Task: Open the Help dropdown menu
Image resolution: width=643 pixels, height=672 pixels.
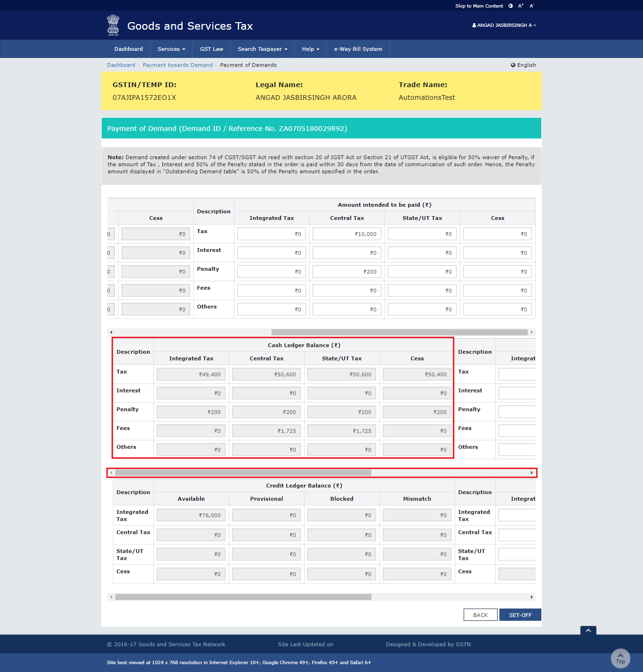Action: (310, 49)
